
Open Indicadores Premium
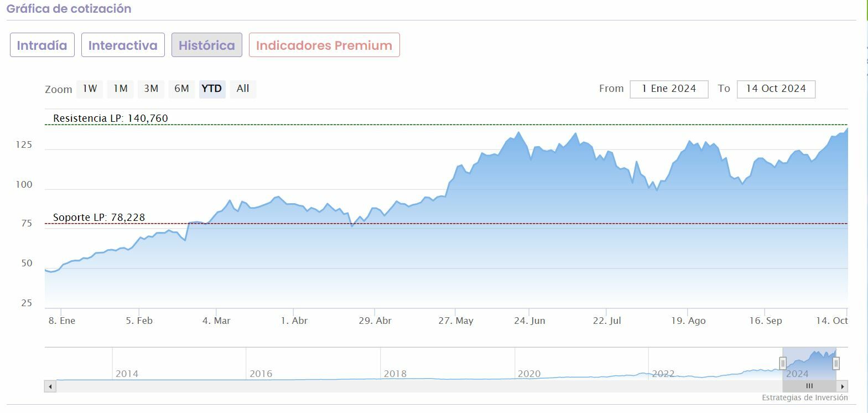click(x=324, y=45)
